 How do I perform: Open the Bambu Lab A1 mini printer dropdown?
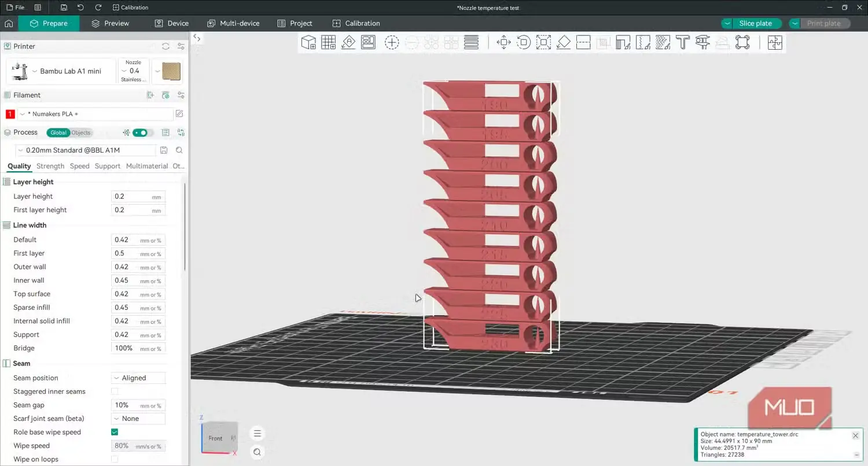(61, 71)
